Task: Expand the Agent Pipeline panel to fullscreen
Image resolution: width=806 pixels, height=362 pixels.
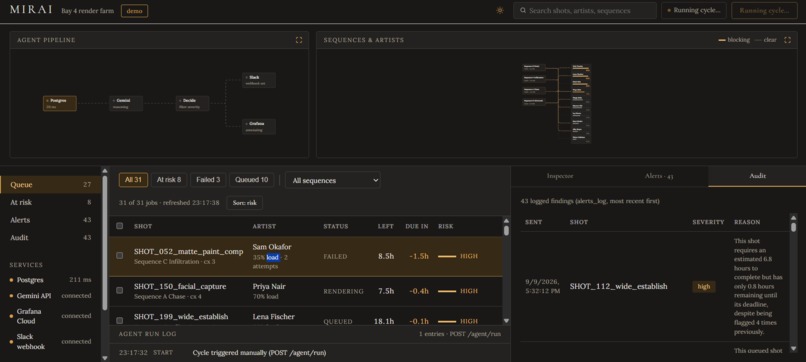Action: pyautogui.click(x=299, y=40)
